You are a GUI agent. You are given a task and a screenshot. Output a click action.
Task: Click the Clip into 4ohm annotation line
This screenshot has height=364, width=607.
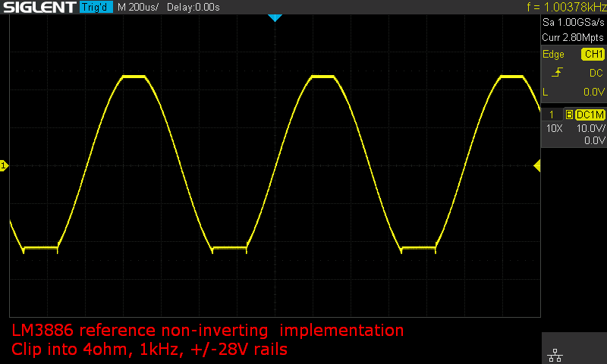149,350
